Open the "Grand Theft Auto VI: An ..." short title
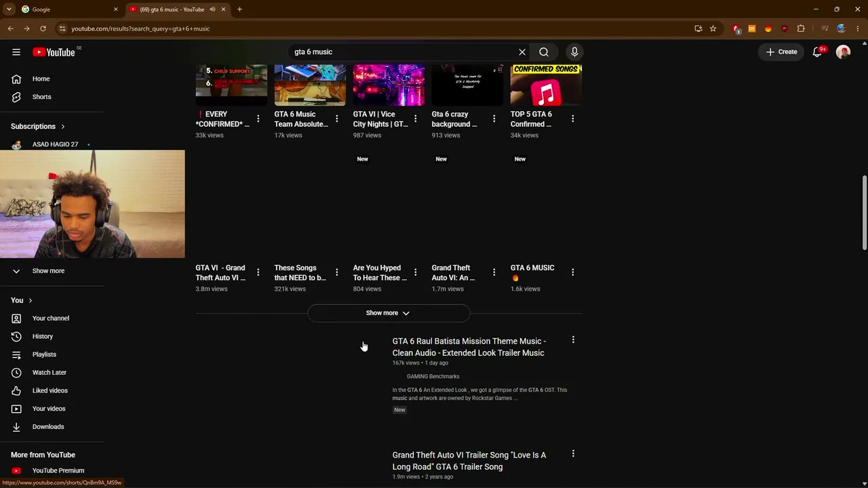The height and width of the screenshot is (488, 868). pyautogui.click(x=454, y=272)
